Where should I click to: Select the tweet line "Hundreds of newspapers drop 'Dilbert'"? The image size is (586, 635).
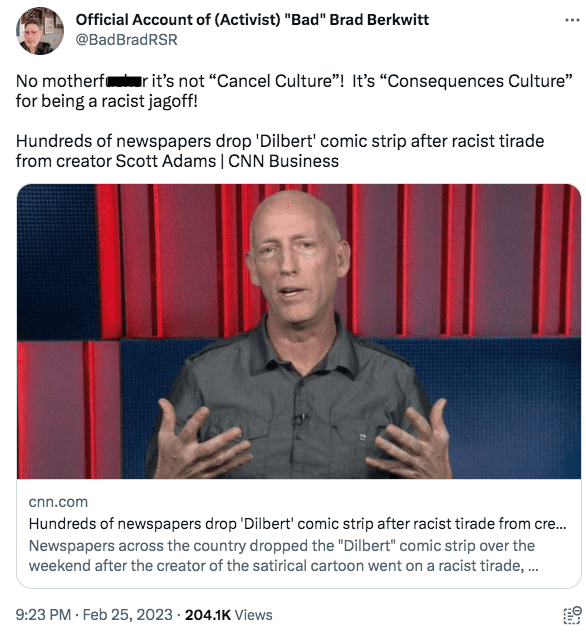tap(165, 141)
